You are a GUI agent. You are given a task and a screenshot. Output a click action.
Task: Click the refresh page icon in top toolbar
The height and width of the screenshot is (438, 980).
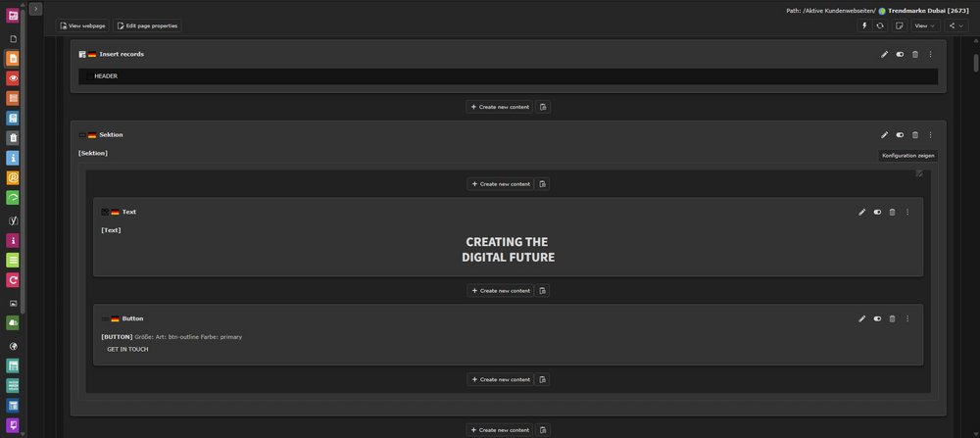pyautogui.click(x=880, y=25)
